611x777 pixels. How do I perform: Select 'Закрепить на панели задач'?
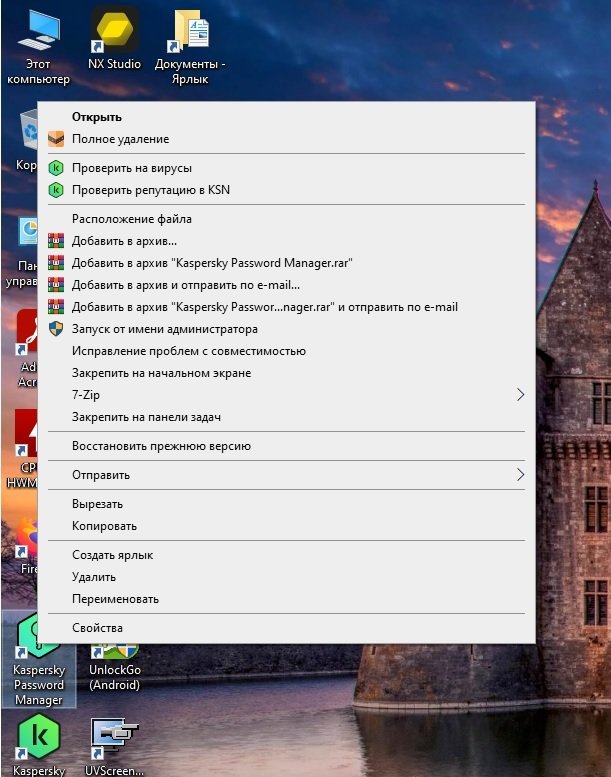[x=286, y=417]
